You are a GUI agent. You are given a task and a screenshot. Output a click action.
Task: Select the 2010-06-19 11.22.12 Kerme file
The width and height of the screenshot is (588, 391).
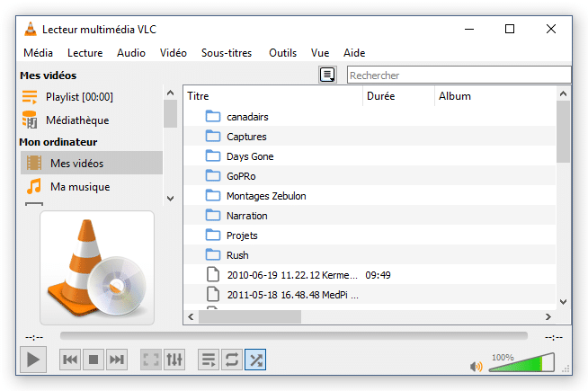[370, 275]
